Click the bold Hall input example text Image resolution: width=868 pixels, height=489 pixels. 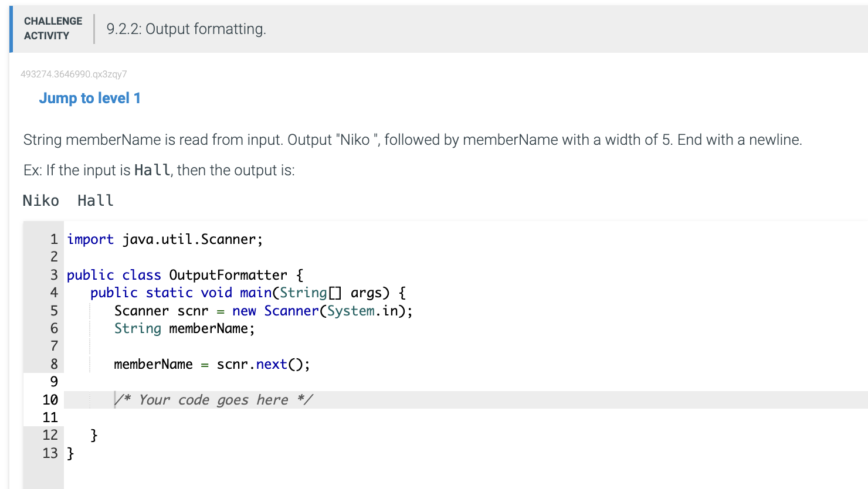pyautogui.click(x=151, y=170)
